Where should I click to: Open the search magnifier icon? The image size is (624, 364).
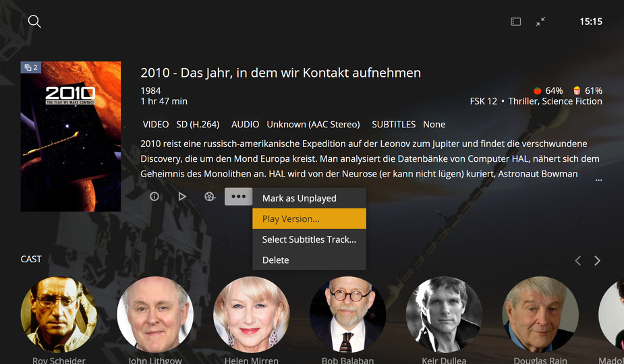coord(34,22)
